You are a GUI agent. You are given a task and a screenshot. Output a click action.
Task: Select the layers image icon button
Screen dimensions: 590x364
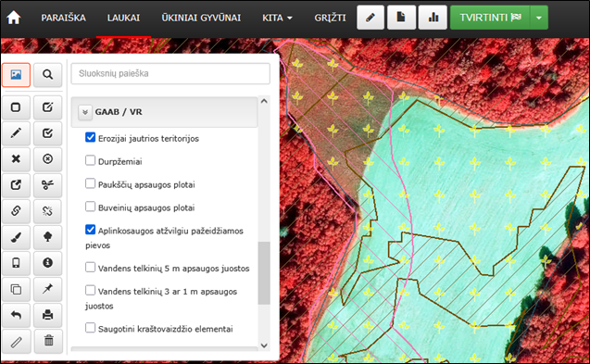[16, 75]
